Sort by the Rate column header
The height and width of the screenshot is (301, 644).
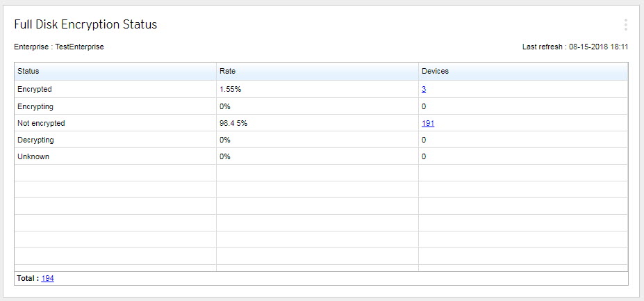coord(227,71)
